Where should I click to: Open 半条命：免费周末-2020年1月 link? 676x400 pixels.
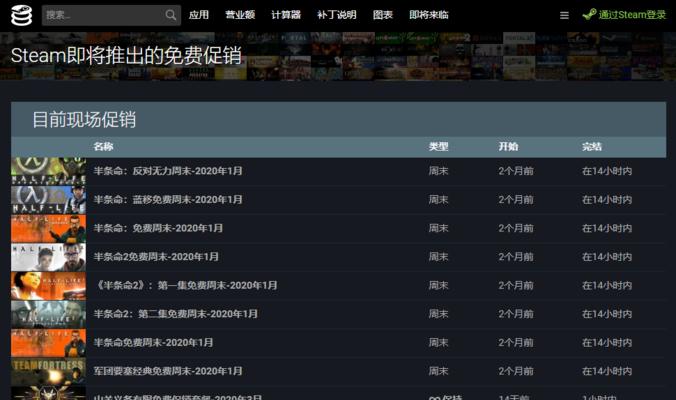(x=158, y=228)
